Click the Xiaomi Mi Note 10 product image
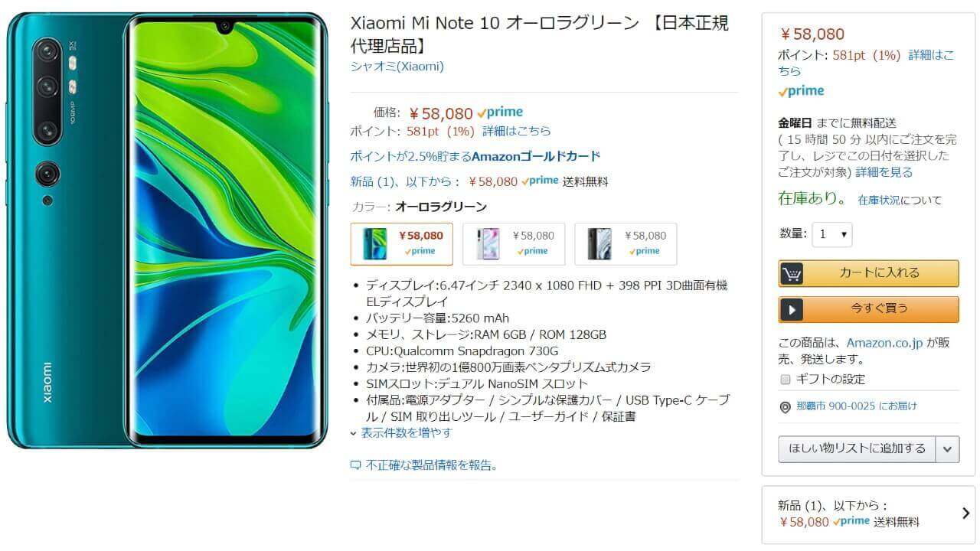 pyautogui.click(x=168, y=230)
